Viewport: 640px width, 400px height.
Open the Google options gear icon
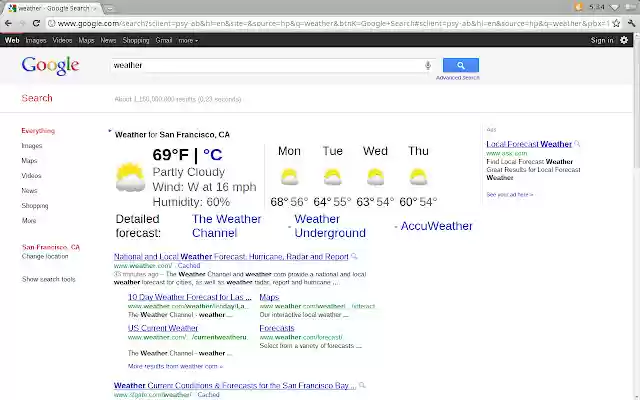tap(624, 40)
